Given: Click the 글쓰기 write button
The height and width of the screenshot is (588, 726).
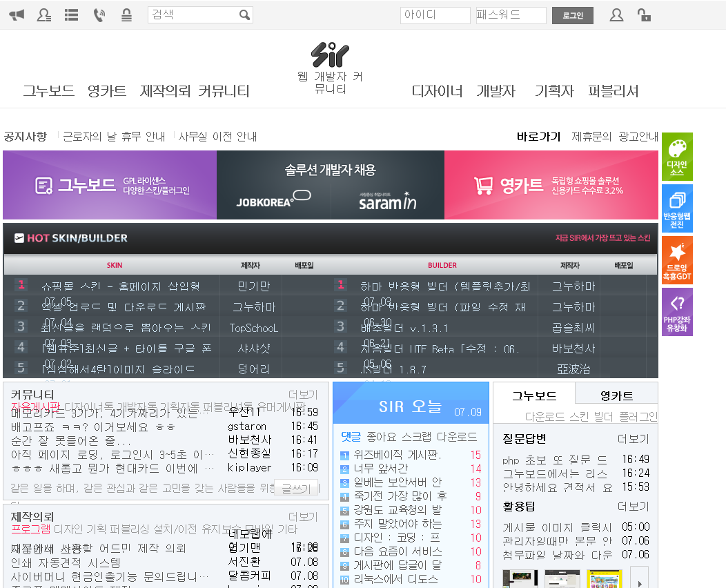Looking at the screenshot, I should (296, 488).
